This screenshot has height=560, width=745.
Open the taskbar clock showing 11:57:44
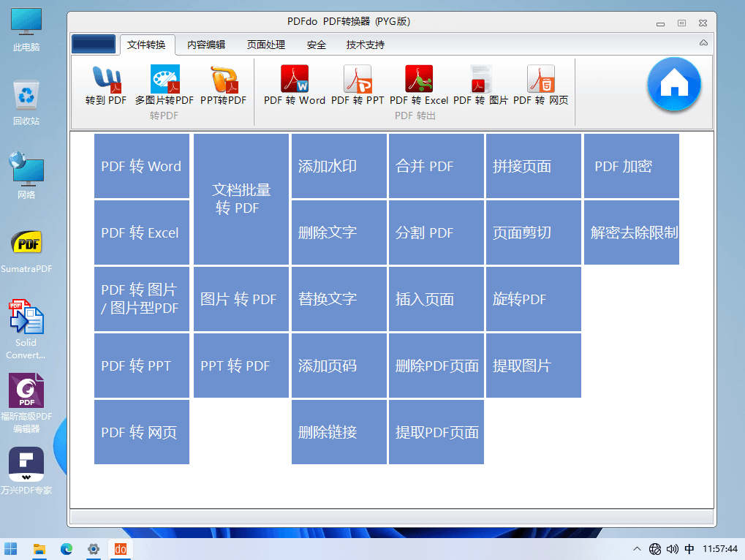tap(720, 549)
